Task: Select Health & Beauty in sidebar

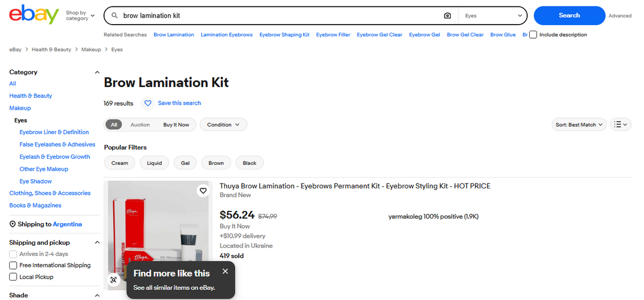Action: coord(31,96)
